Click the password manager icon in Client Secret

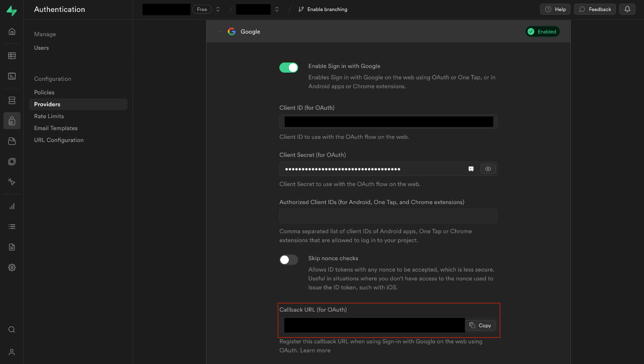pos(471,169)
